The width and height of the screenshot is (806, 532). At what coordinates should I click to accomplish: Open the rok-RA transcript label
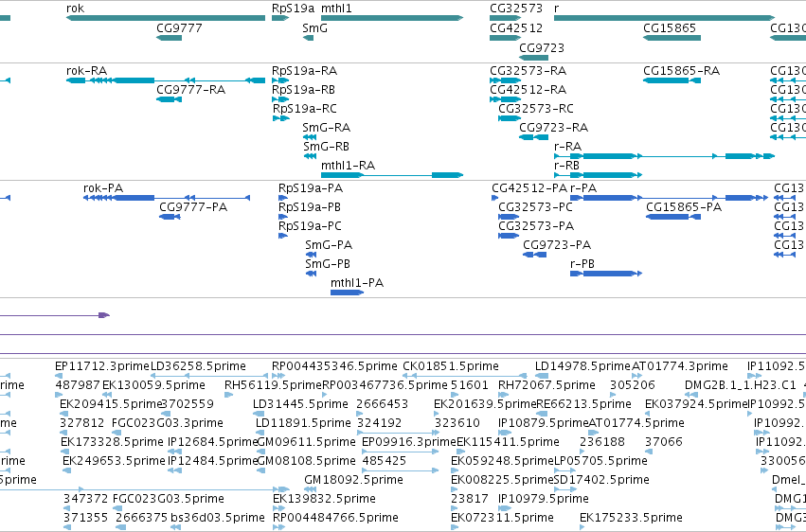coord(86,70)
